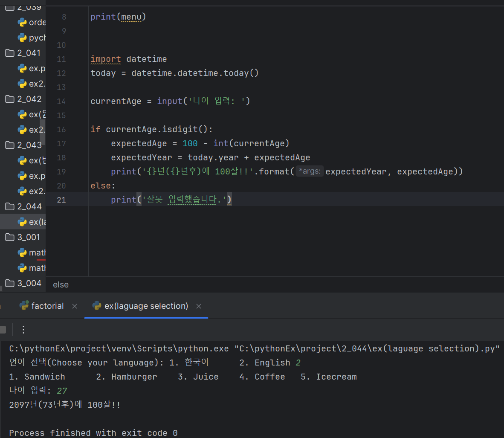
Task: Click the 'currentAge = input' code line
Action: [170, 101]
